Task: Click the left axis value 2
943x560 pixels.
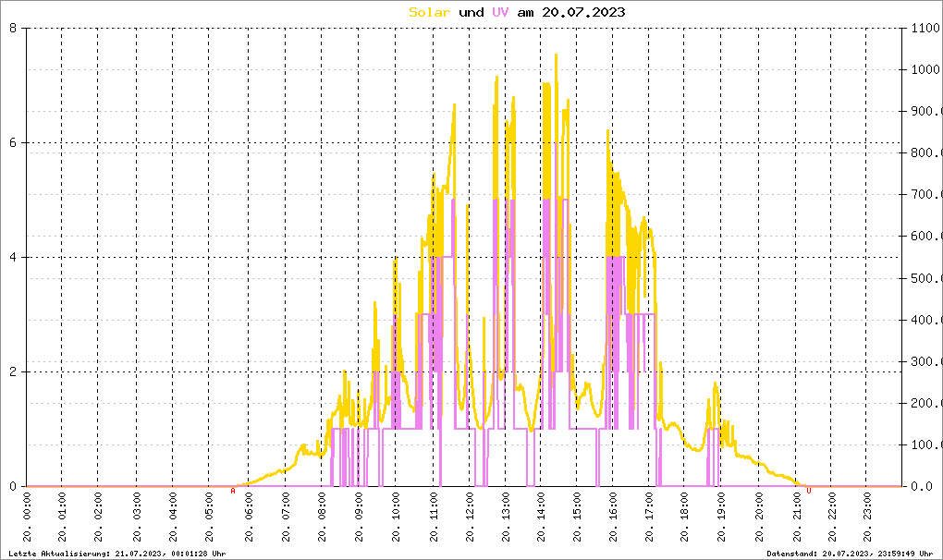Action: [13, 371]
